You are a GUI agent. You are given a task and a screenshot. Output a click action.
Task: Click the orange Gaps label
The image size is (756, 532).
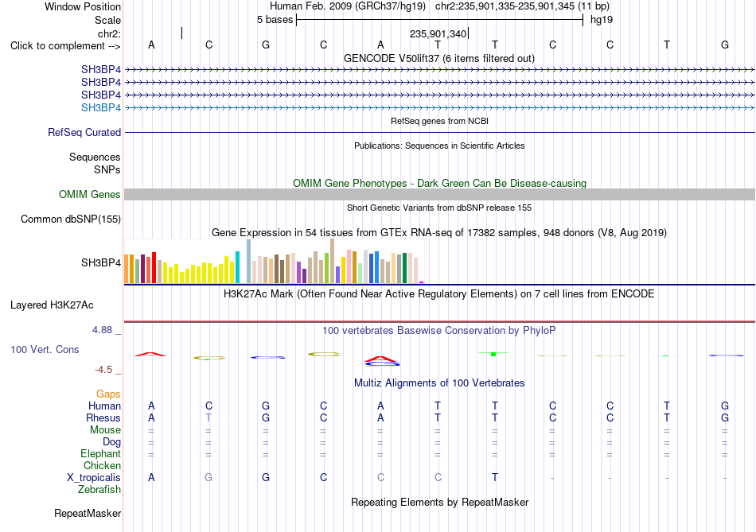click(x=108, y=394)
